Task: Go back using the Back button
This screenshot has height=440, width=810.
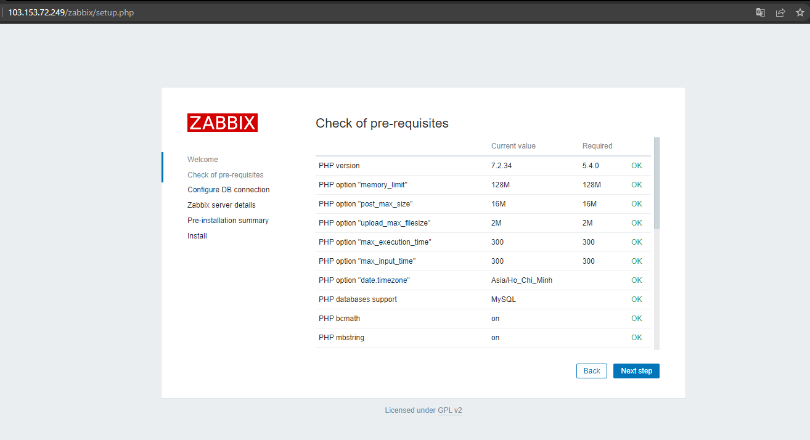Action: coord(591,371)
